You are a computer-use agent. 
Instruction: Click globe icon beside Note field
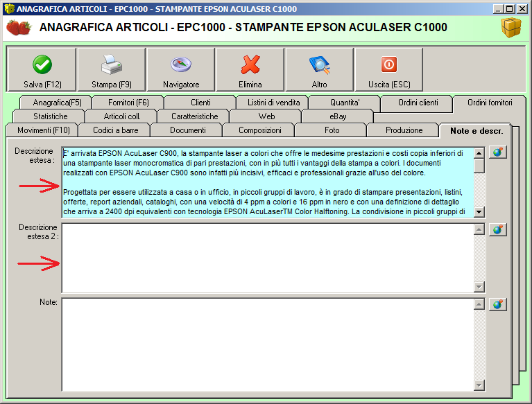498,304
